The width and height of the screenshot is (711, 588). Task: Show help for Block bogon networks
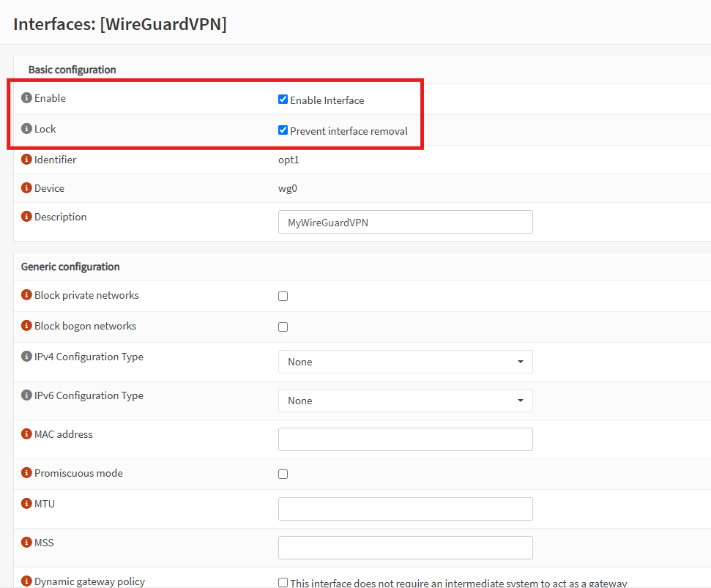tap(26, 326)
